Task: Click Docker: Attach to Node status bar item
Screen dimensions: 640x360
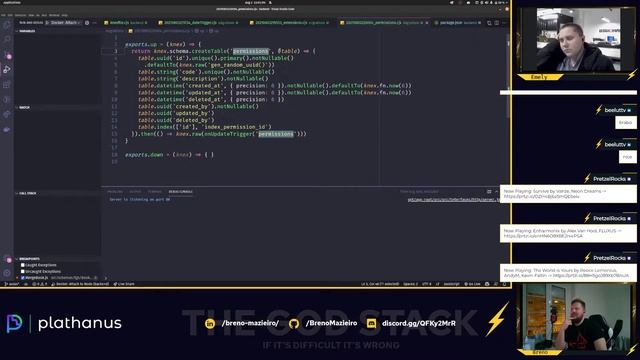Action: (x=80, y=284)
